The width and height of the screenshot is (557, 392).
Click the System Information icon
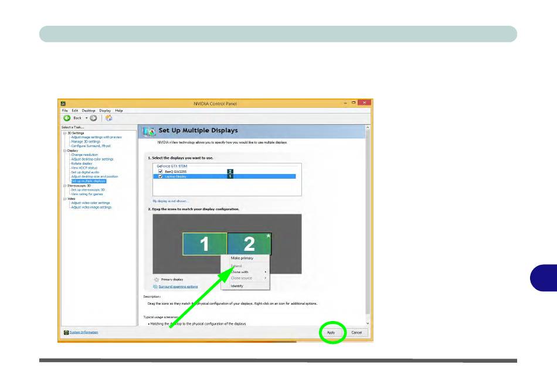point(66,332)
